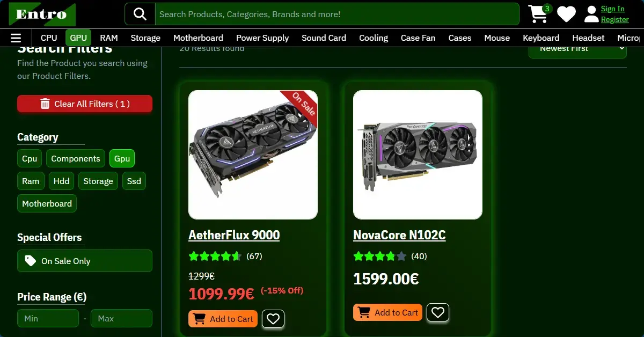Toggle the Ssd category pill
This screenshot has height=337, width=644.
pos(134,181)
